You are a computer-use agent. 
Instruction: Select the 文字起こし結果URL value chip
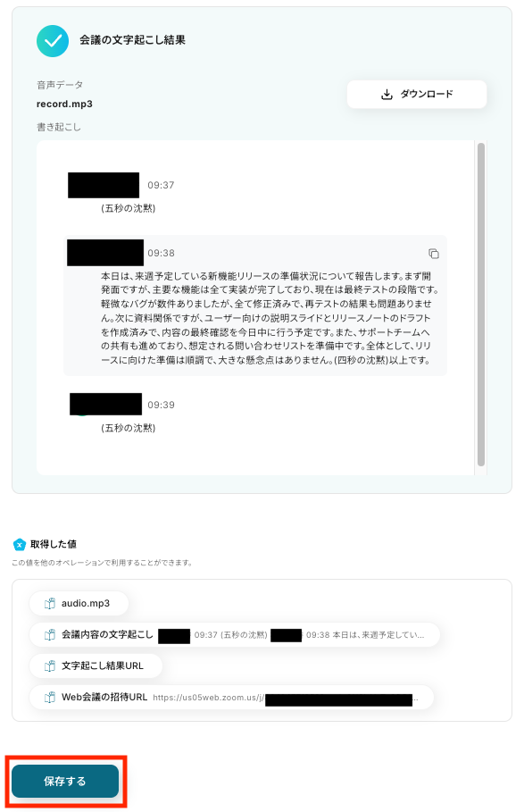96,666
